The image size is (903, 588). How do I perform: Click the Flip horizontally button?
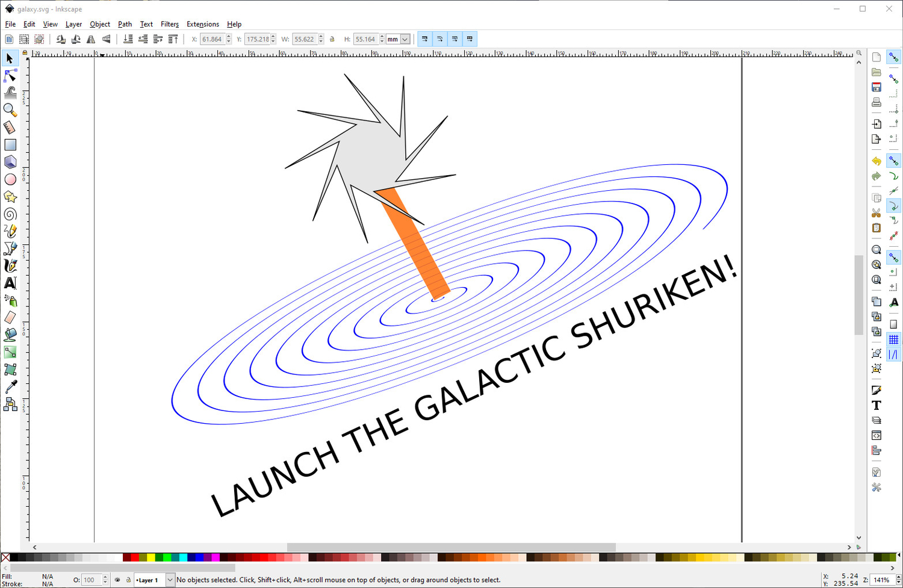[91, 39]
